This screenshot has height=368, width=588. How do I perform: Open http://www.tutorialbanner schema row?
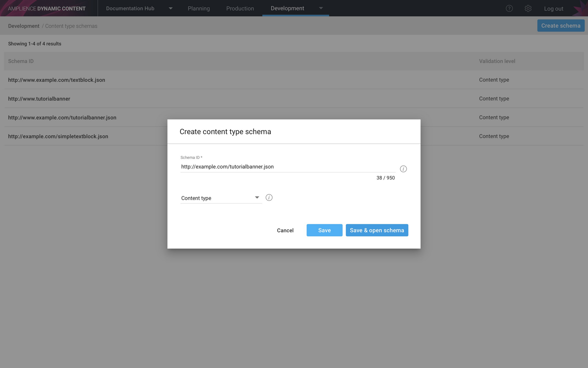pyautogui.click(x=39, y=99)
